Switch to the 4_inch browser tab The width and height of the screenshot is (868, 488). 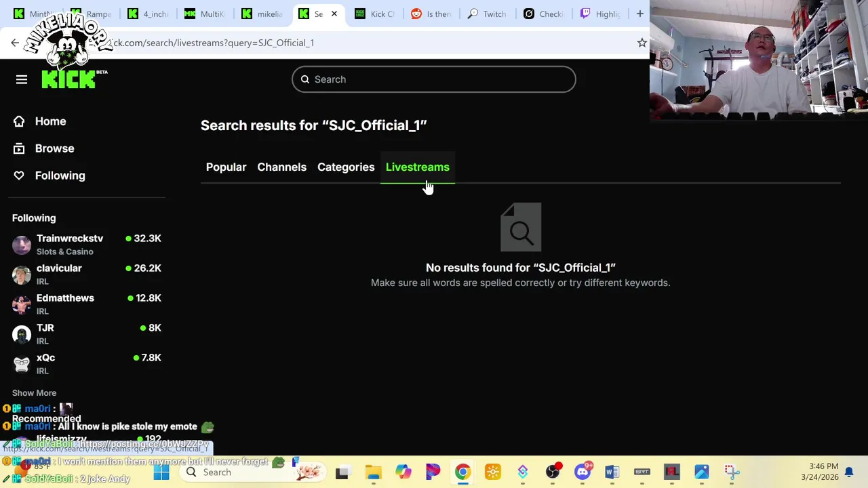148,14
